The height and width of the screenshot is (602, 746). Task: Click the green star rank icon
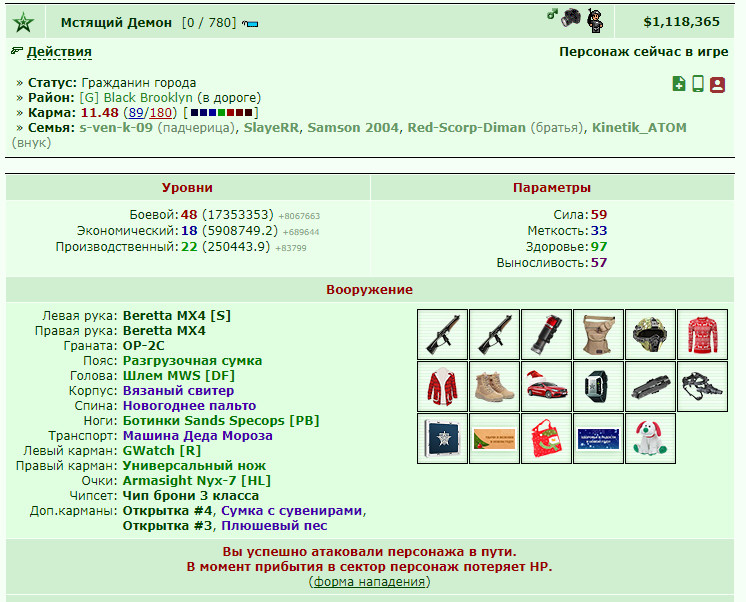click(x=23, y=22)
